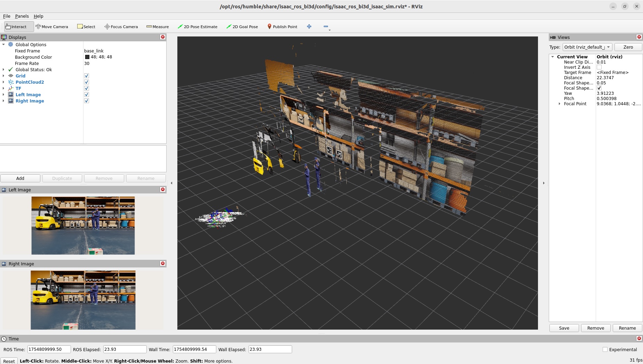Toggle the Focal Shape Fixed Size checkbox
This screenshot has height=364, width=643.
pyautogui.click(x=599, y=88)
